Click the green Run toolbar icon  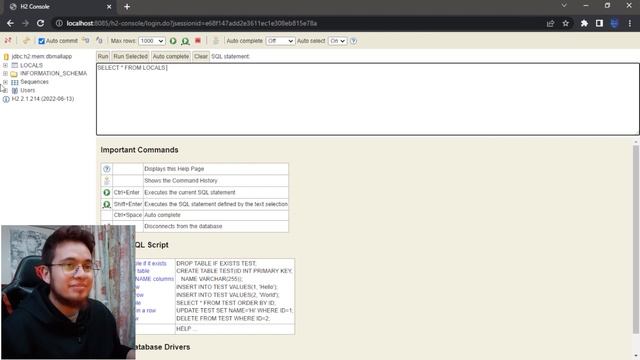click(x=173, y=41)
